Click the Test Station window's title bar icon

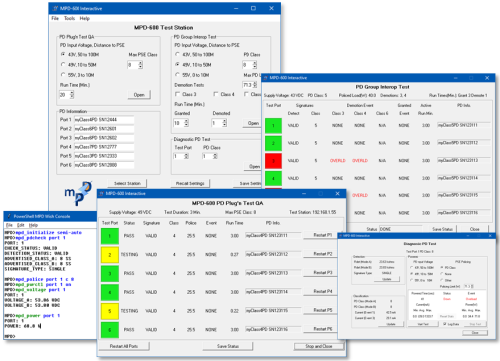click(x=55, y=9)
